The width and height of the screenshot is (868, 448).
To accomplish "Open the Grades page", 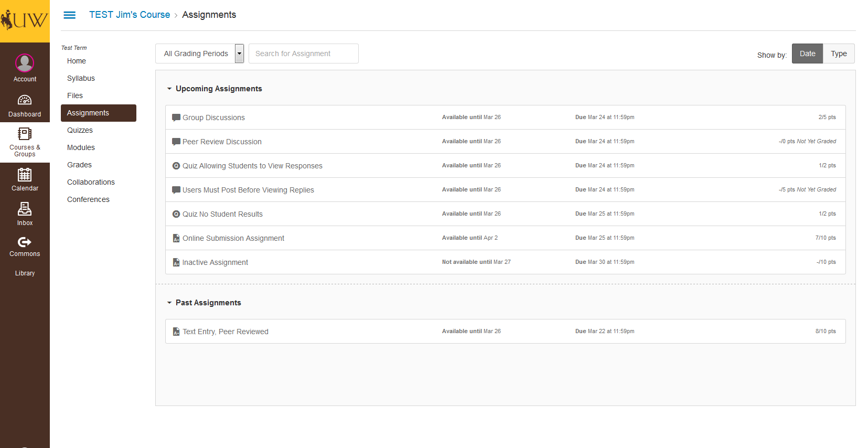I will (79, 165).
